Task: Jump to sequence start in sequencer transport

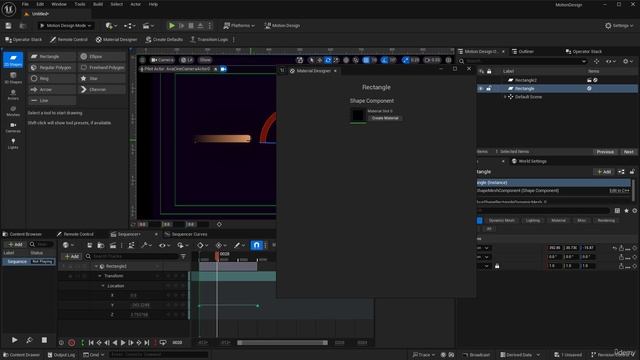Action: pos(91,343)
